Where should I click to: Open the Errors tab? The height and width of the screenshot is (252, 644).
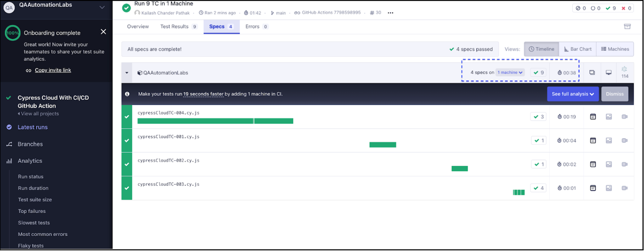click(x=256, y=27)
